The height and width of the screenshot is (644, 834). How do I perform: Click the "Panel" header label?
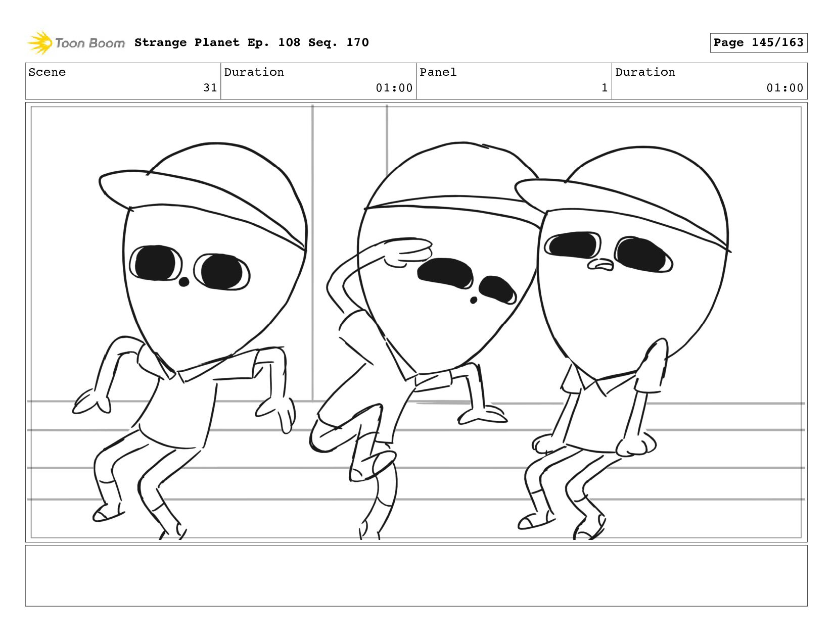[x=438, y=72]
